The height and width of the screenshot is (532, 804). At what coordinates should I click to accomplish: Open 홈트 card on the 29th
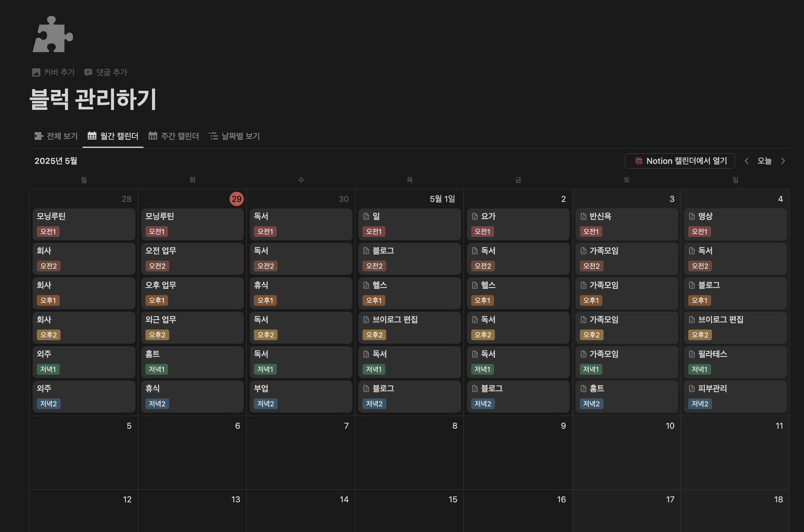[x=192, y=362]
